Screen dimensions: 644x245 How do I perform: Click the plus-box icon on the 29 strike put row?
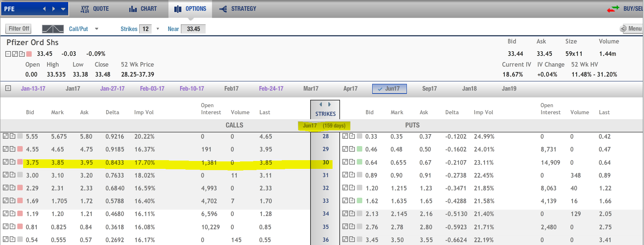(x=352, y=149)
